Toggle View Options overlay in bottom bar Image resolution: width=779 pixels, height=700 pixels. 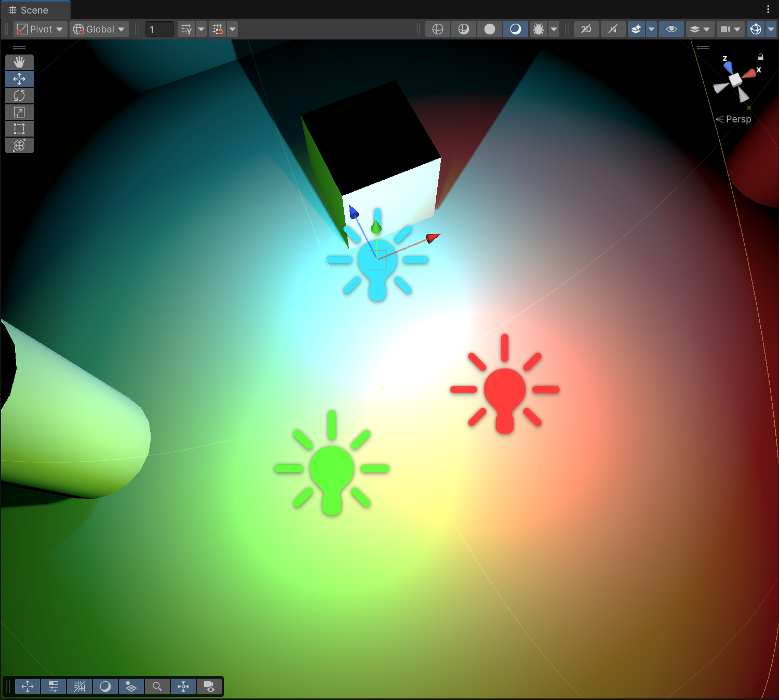(131, 686)
